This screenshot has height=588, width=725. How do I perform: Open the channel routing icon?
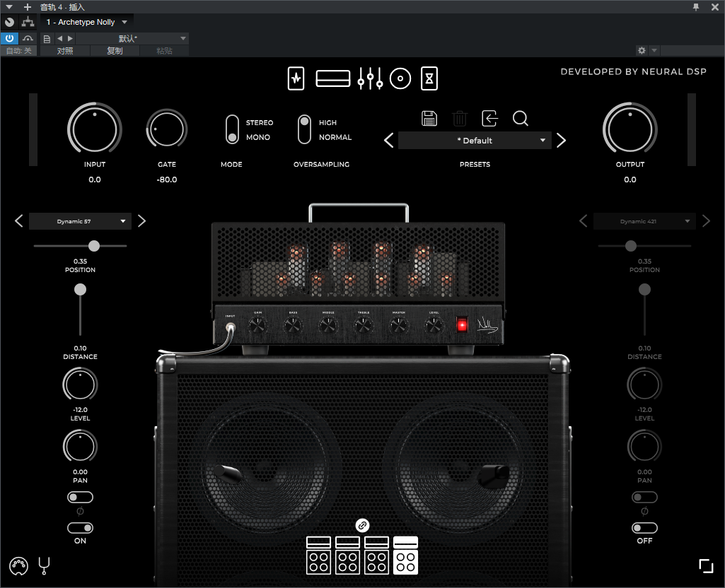(x=28, y=22)
